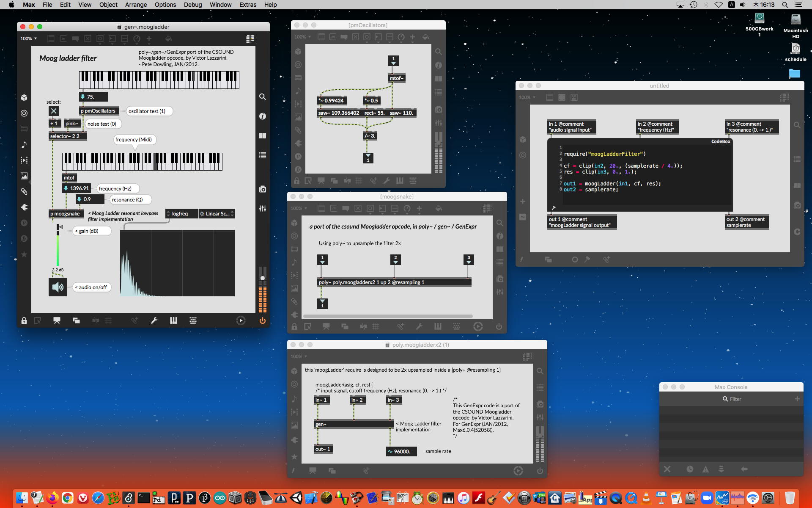Open the logfreq dropdown menu
Image resolution: width=812 pixels, height=508 pixels.
tap(181, 214)
